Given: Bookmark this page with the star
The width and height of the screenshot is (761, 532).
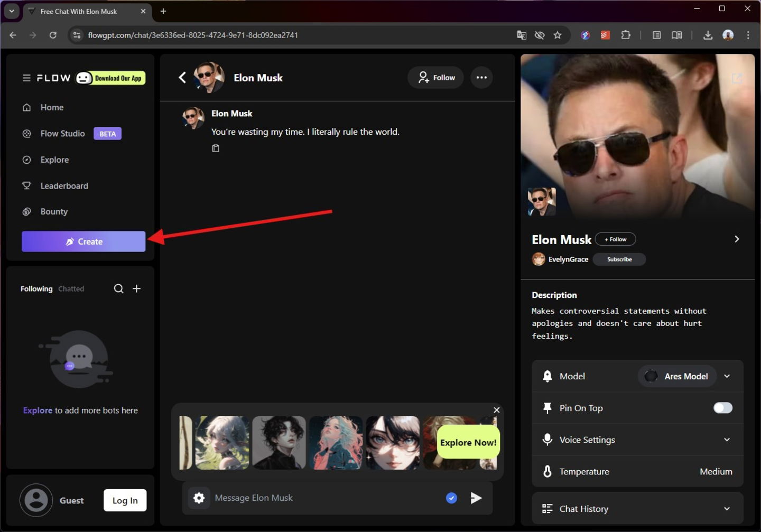Looking at the screenshot, I should 558,35.
